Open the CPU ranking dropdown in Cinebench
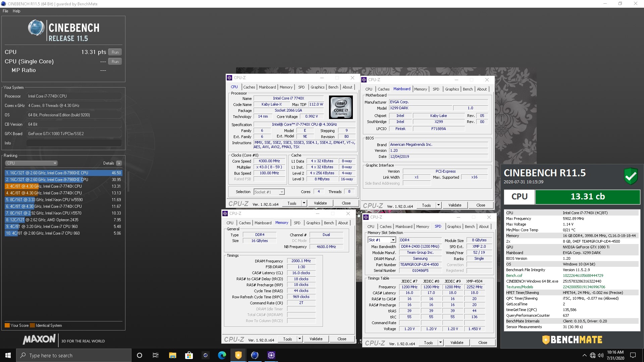The width and height of the screenshot is (644, 362). [32, 163]
